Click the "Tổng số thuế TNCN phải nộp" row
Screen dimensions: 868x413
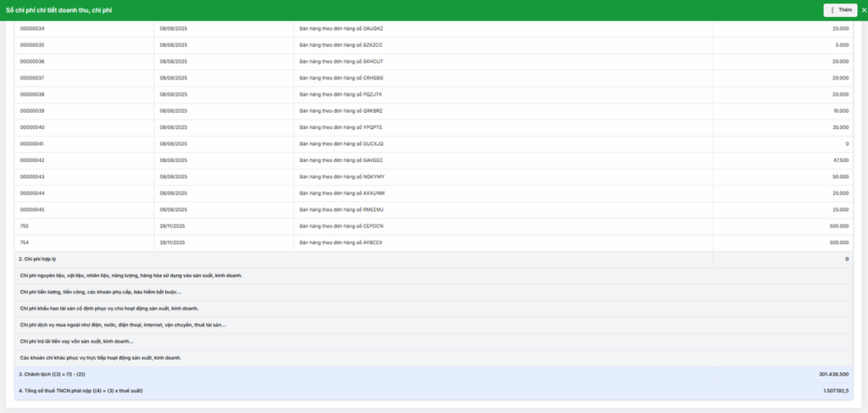point(81,391)
